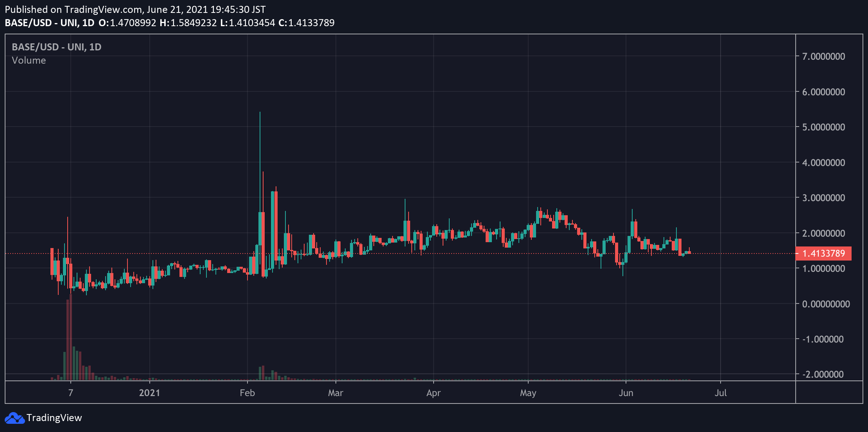Click the Jul label on time axis
Image resolution: width=868 pixels, height=432 pixels.
pos(720,393)
